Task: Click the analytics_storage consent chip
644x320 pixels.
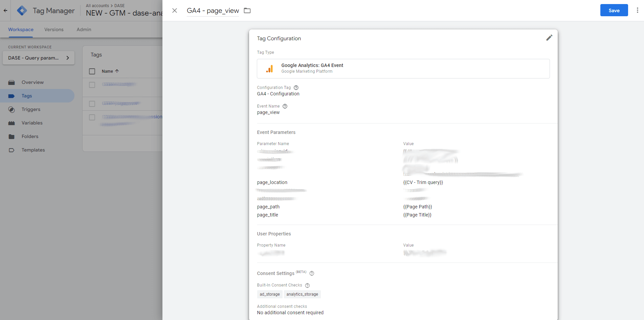Action: [302, 294]
